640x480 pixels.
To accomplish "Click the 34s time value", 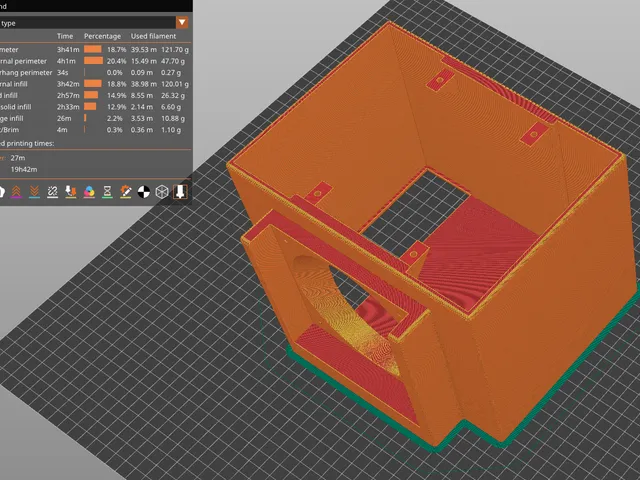I will [62, 72].
